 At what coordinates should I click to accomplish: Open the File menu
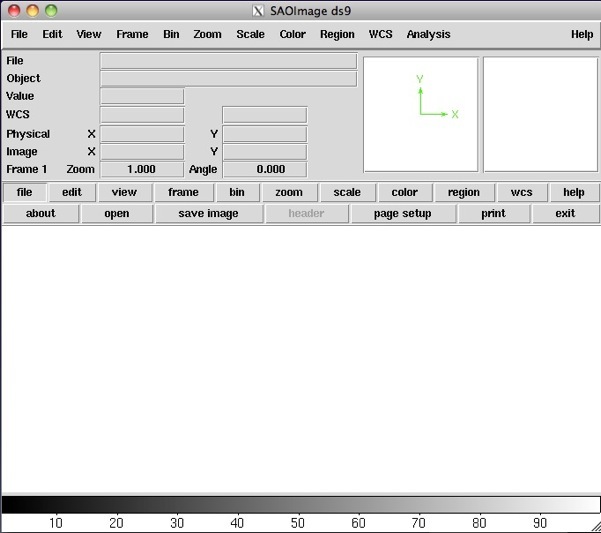click(19, 34)
